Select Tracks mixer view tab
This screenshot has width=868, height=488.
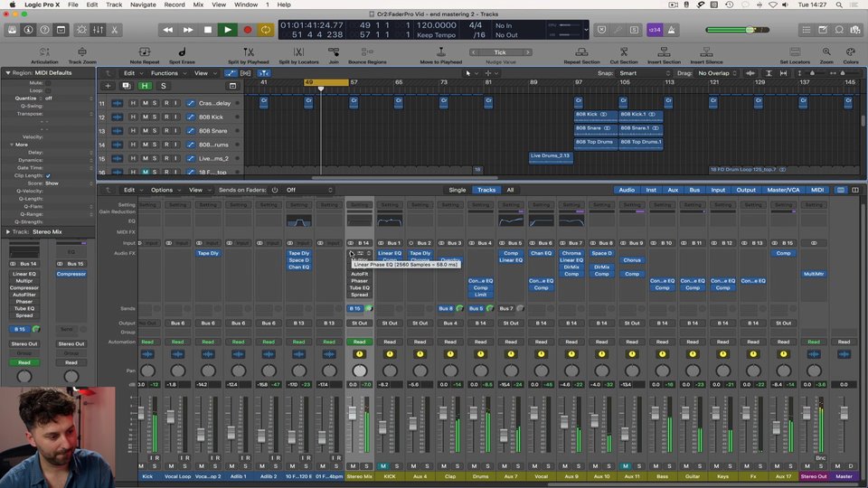486,190
